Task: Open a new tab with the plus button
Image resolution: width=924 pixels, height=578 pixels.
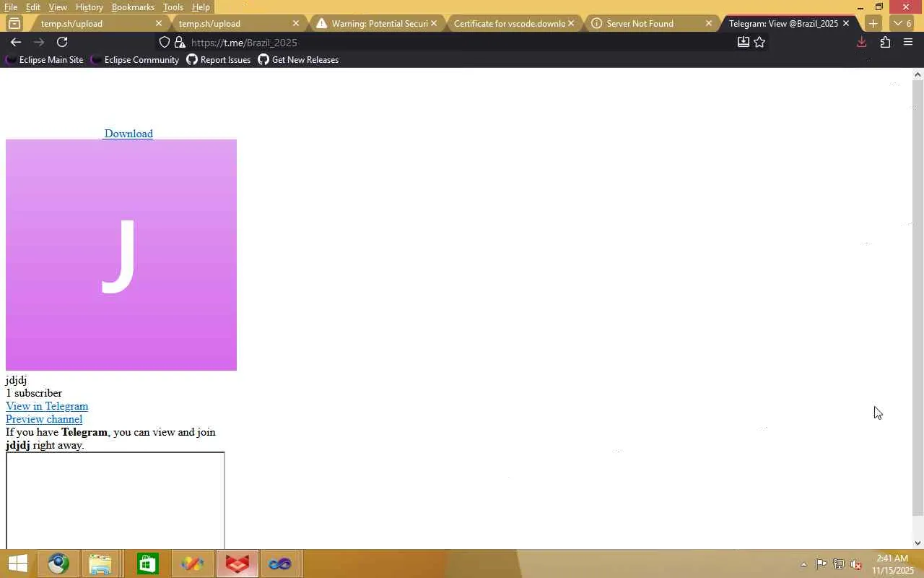Action: (873, 23)
